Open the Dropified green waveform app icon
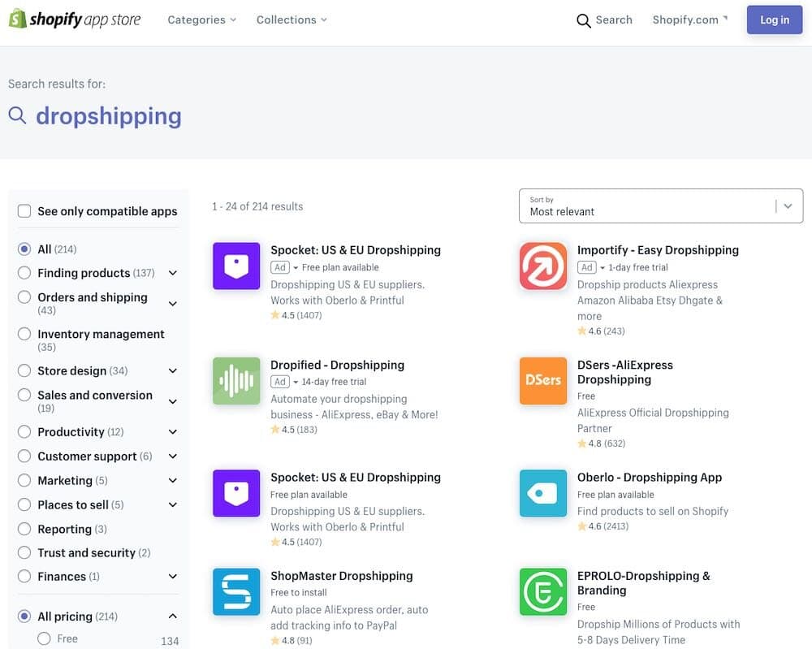 tap(236, 381)
